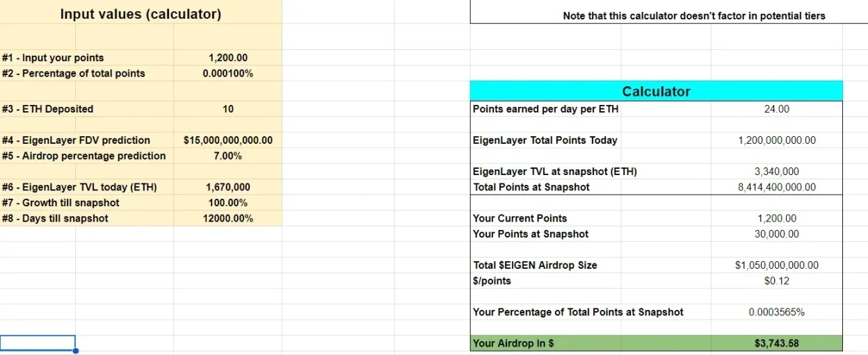
Task: Click the blue-outlined empty selected cell
Action: pyautogui.click(x=38, y=342)
